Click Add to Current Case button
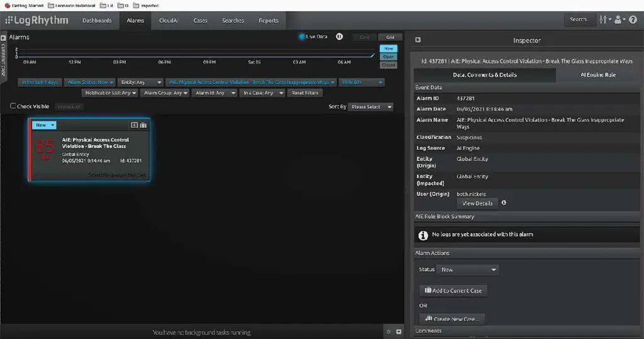644x339 pixels. tap(453, 291)
